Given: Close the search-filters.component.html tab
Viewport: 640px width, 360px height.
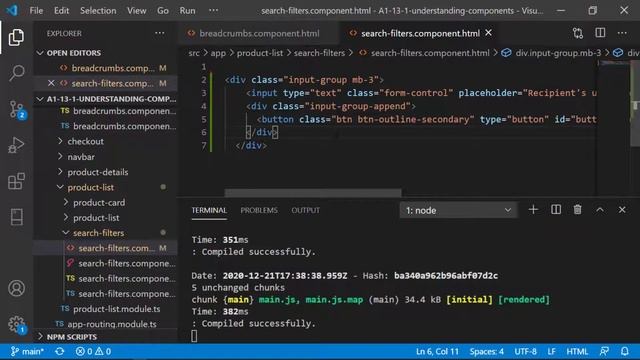Looking at the screenshot, I should click(x=489, y=33).
